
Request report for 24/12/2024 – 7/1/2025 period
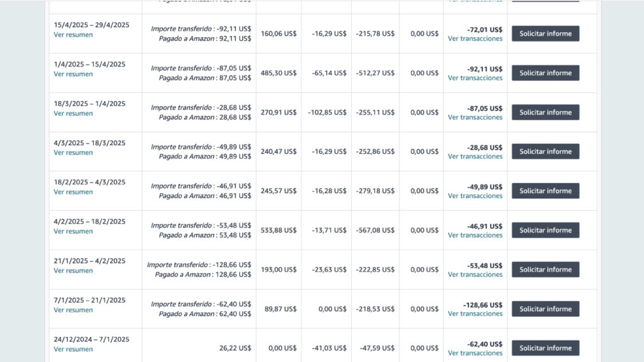[545, 348]
